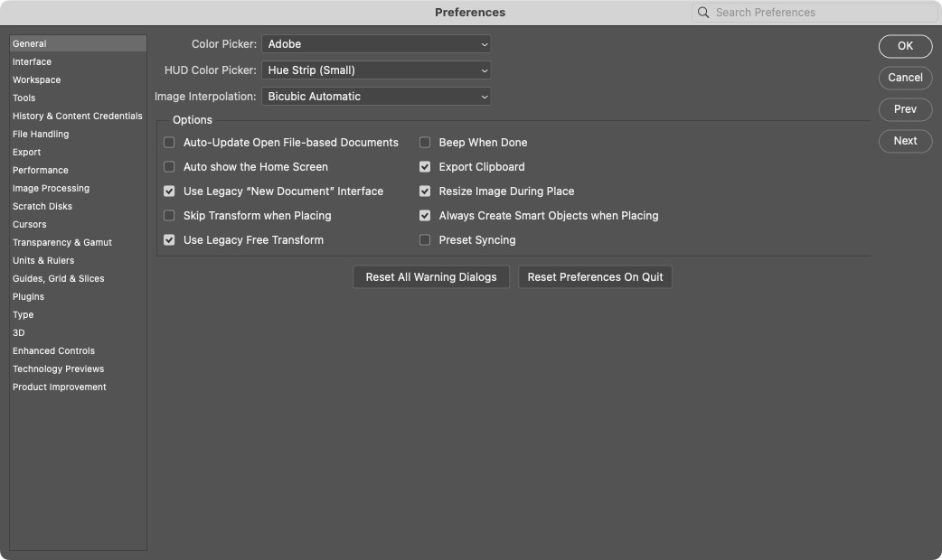Click the magnifying glass search icon
This screenshot has width=942, height=560.
pos(703,12)
